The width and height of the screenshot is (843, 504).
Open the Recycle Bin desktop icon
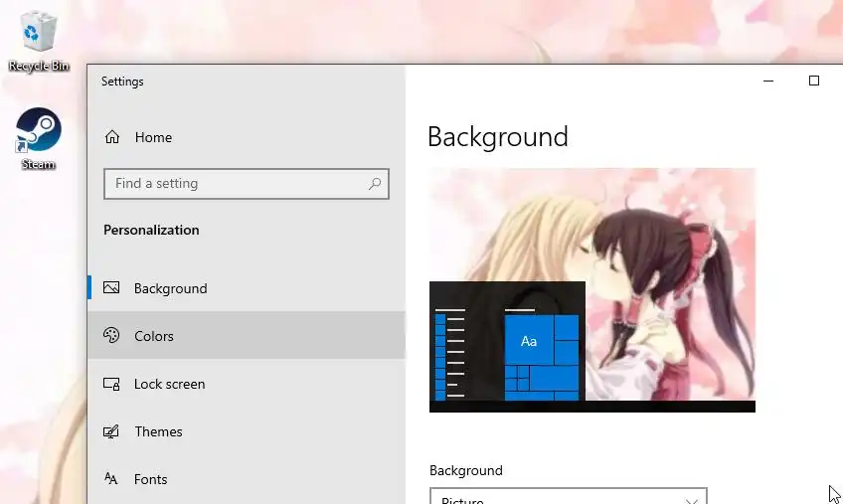pyautogui.click(x=39, y=41)
